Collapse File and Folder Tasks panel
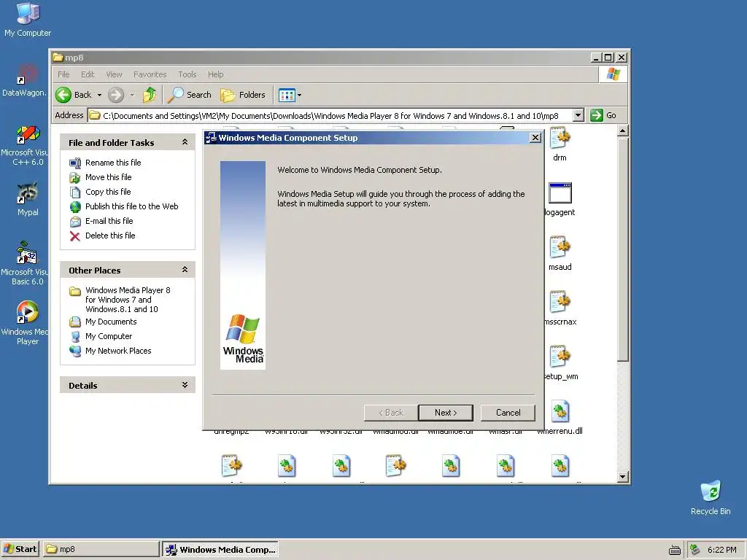This screenshot has width=747, height=560. tap(185, 142)
